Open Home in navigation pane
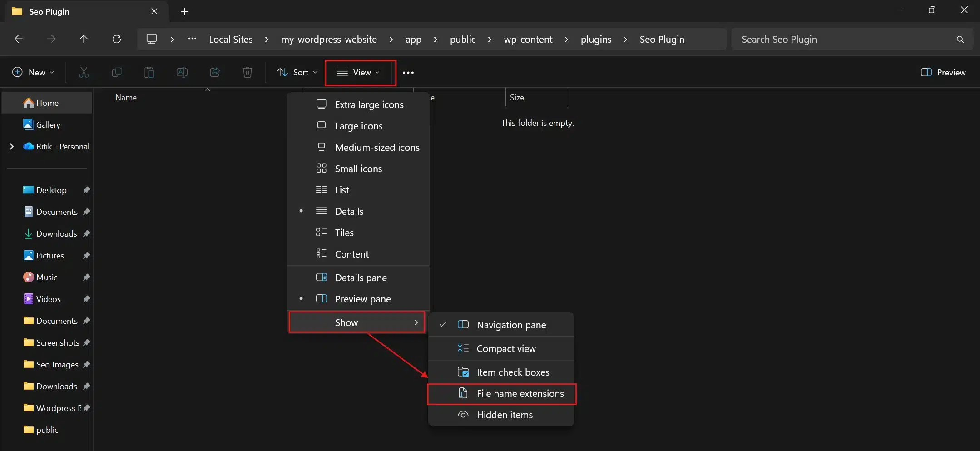This screenshot has width=980, height=451. coord(47,103)
